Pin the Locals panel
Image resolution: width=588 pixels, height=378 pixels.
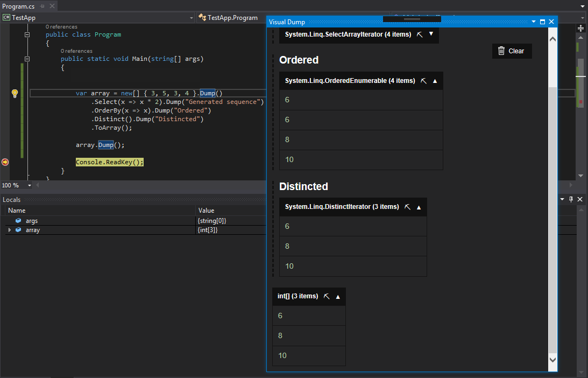point(571,199)
